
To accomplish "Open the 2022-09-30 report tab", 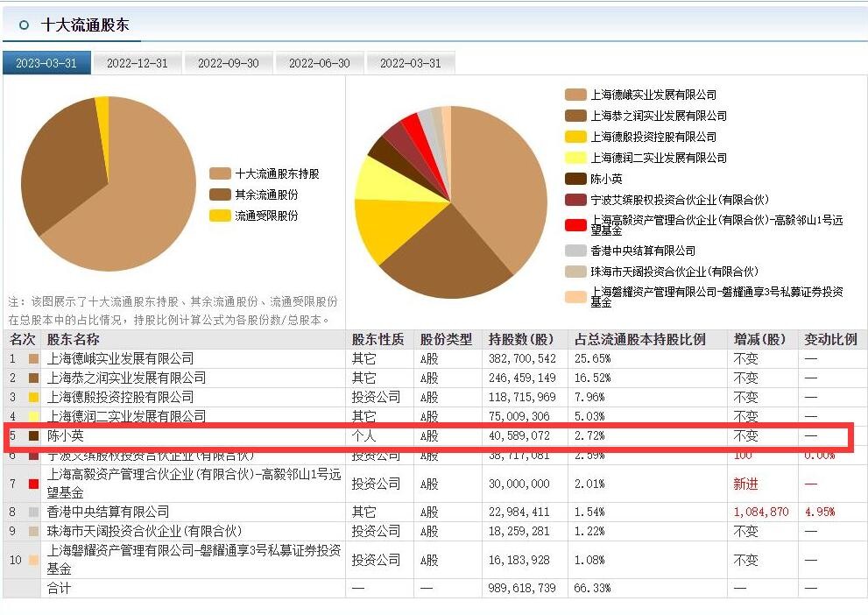I will click(x=228, y=64).
